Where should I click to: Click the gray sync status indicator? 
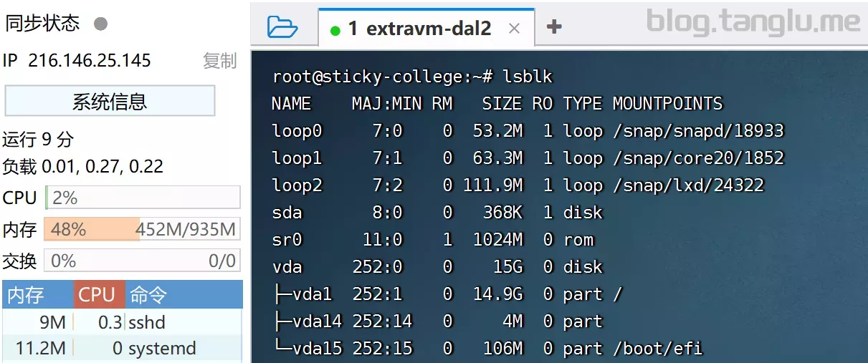coord(101,24)
